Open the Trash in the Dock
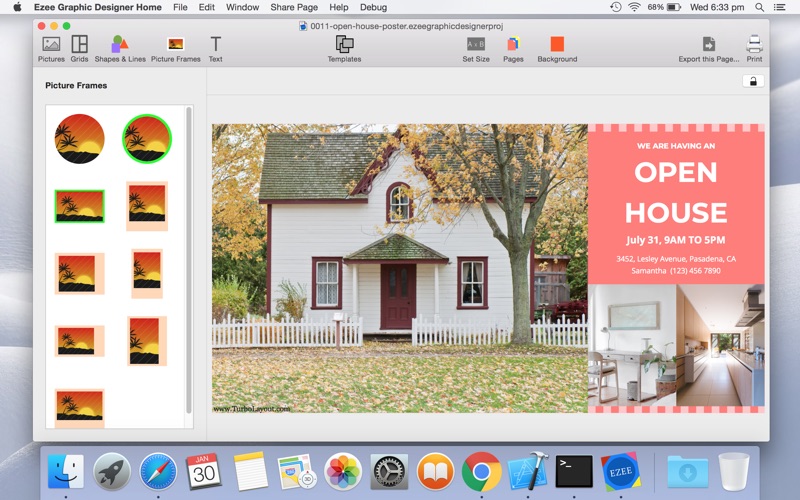The image size is (800, 500). click(x=734, y=471)
